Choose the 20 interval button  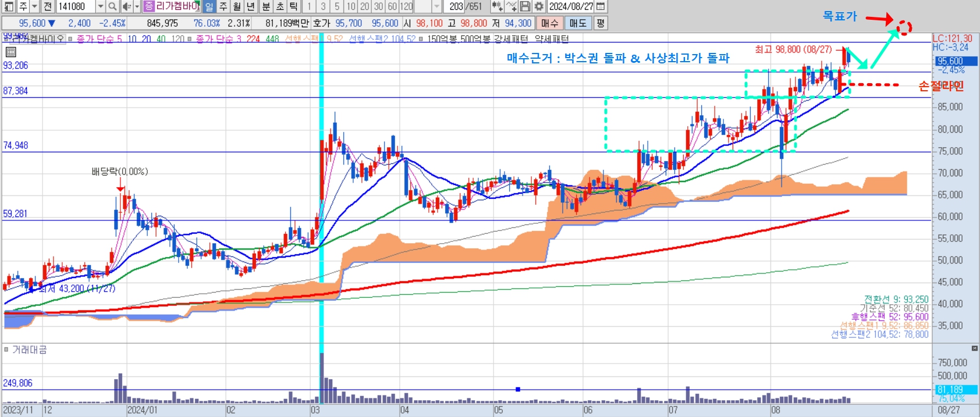[365, 6]
